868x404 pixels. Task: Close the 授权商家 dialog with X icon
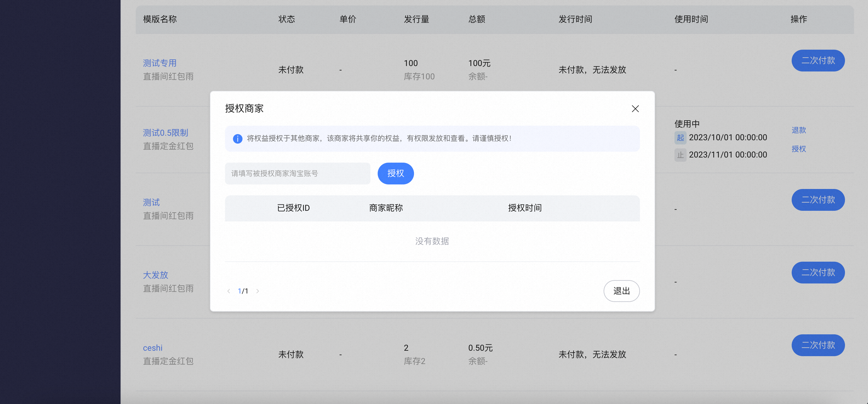tap(635, 109)
